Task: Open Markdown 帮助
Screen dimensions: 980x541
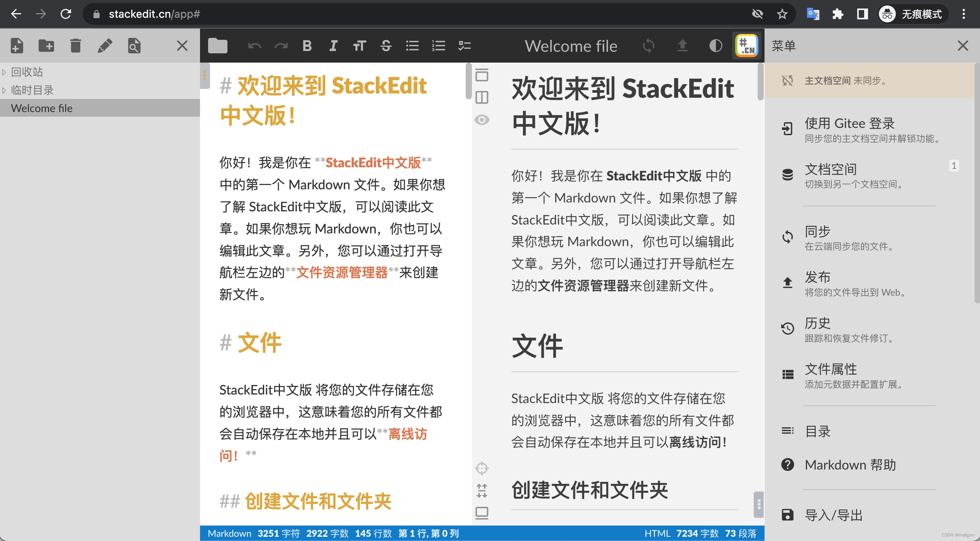Action: pos(849,465)
